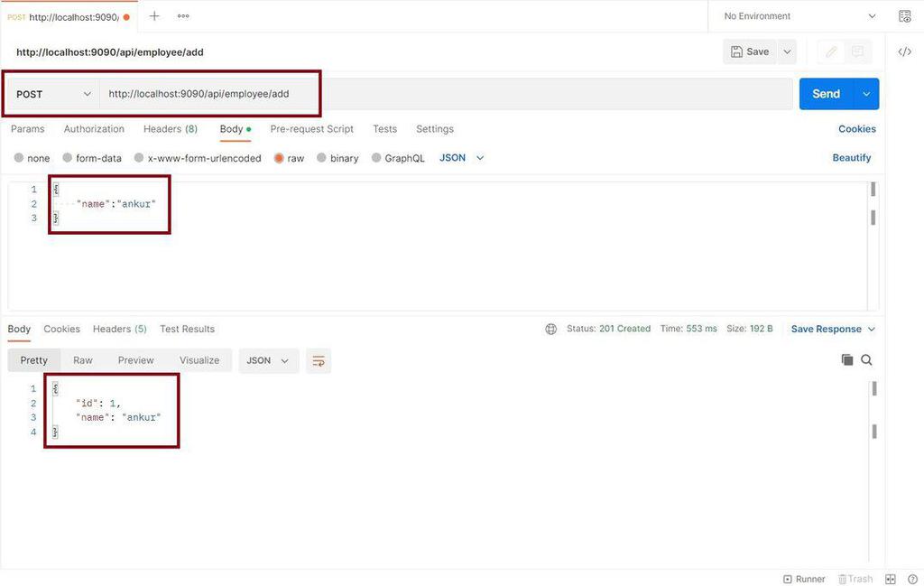Select x-www-form-urlencoded body type

tap(198, 158)
